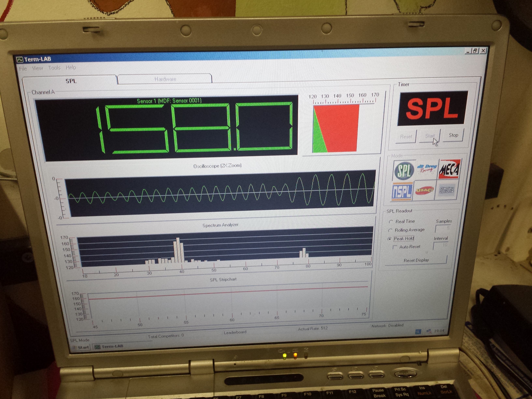The width and height of the screenshot is (532, 399).
Task: Select the NSPL mode icon
Action: coord(402,192)
